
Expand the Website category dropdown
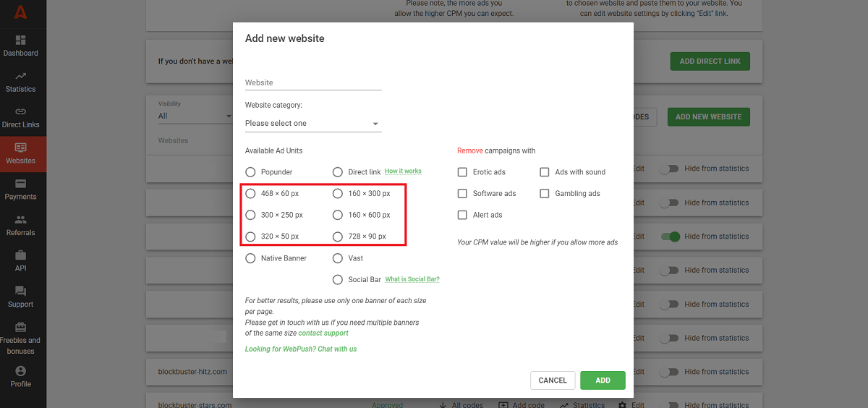tap(312, 124)
